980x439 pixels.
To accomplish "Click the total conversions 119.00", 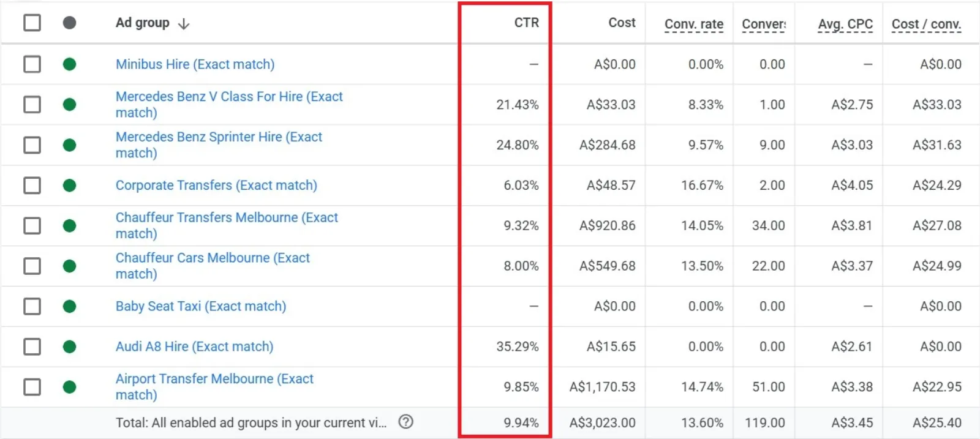I will click(x=765, y=422).
